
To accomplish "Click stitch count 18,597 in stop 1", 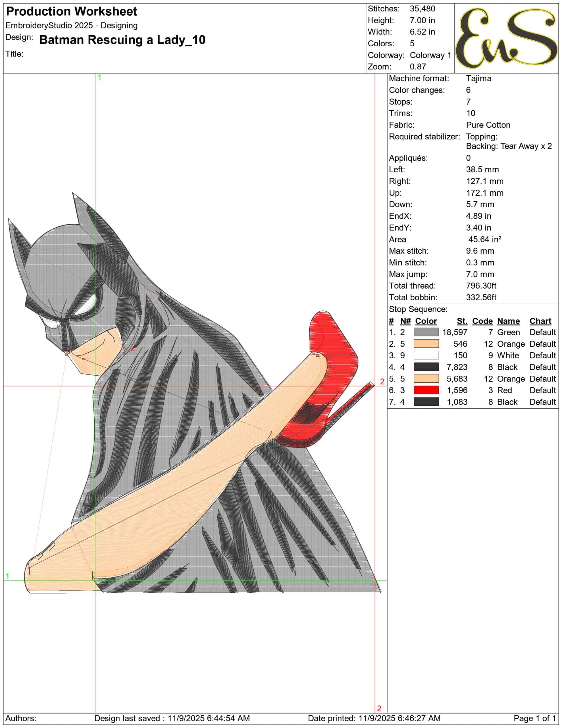I will click(x=455, y=332).
